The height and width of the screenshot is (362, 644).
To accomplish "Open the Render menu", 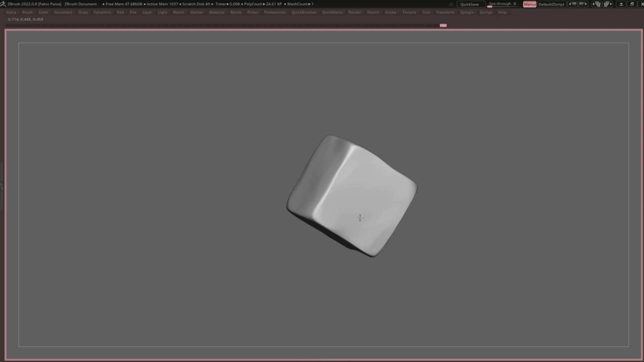I will (x=355, y=12).
